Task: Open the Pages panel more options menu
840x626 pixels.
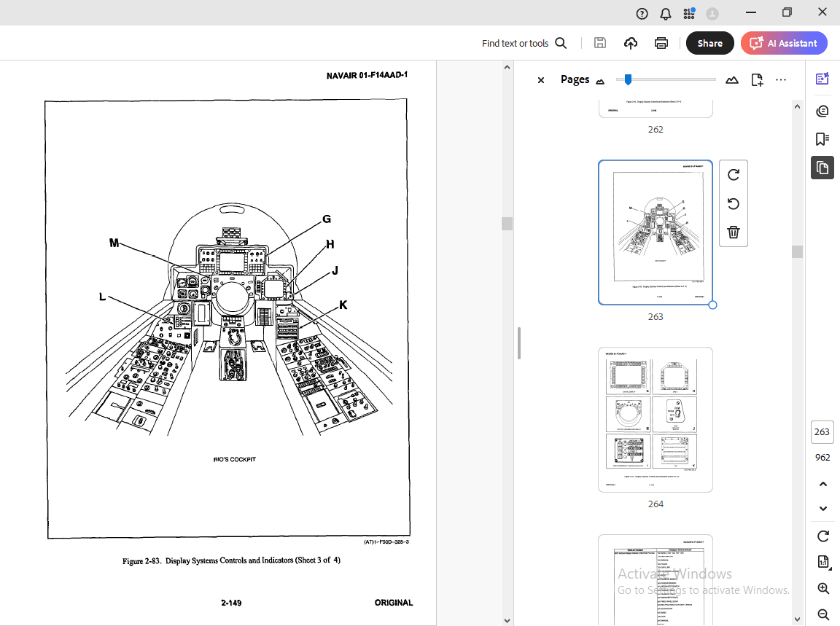Action: coord(780,80)
